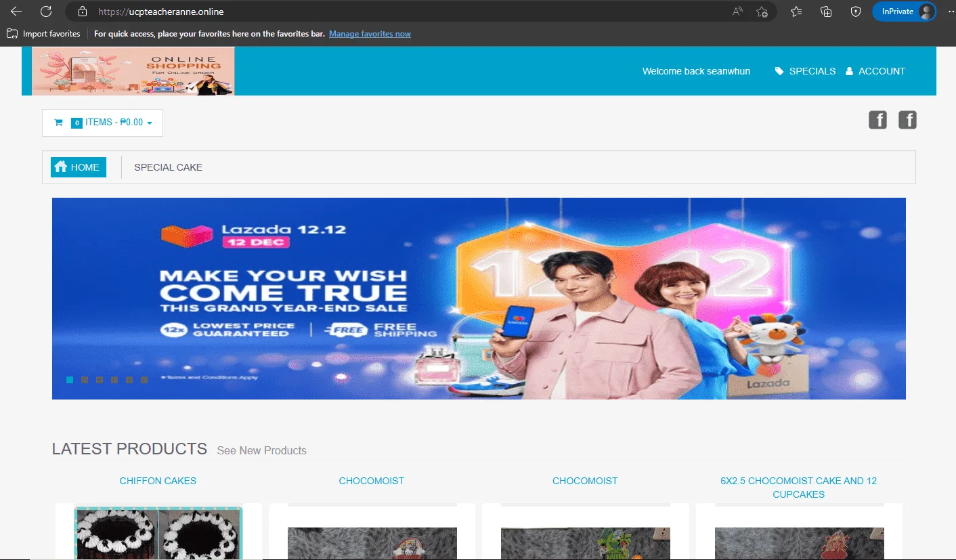
Task: Open the ACCOUNT link in header
Action: coord(882,71)
